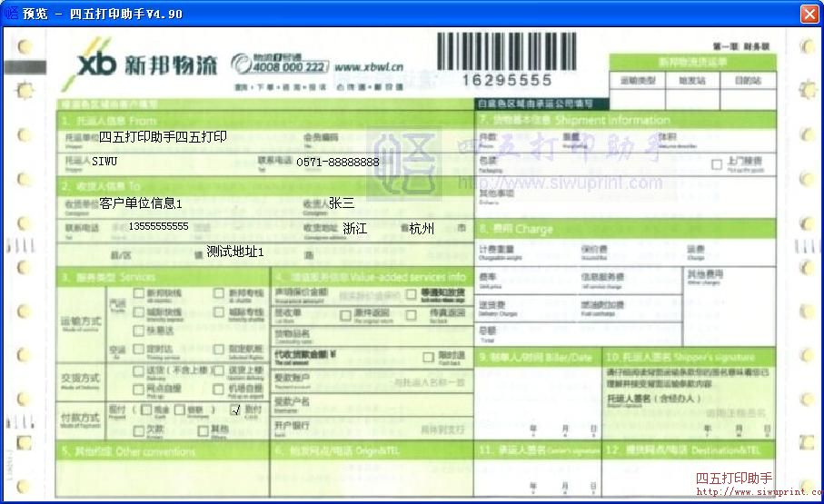Click the consignee name 张三
Viewport: 824px width, 504px height.
[x=342, y=203]
